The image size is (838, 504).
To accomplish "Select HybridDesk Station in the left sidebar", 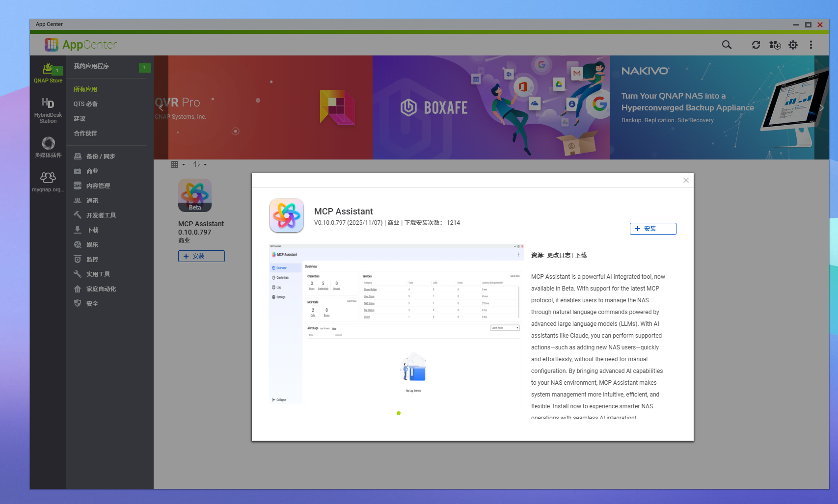I will pyautogui.click(x=48, y=110).
